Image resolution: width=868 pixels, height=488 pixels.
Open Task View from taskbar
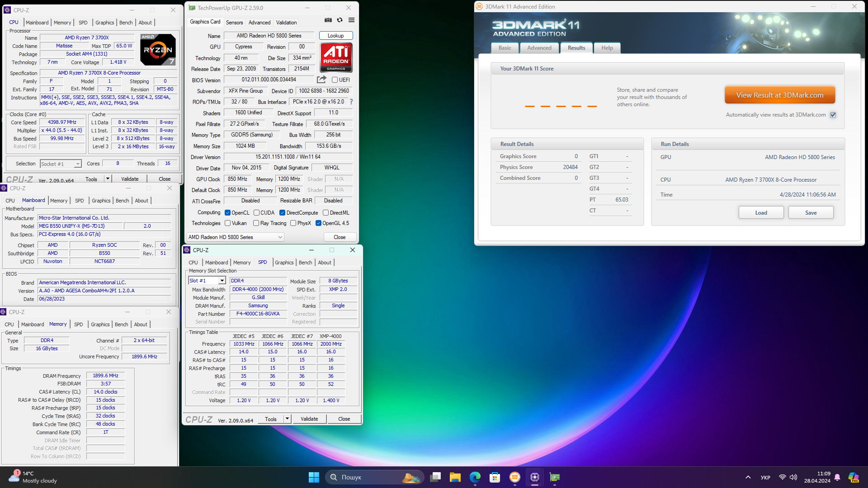[x=435, y=477]
